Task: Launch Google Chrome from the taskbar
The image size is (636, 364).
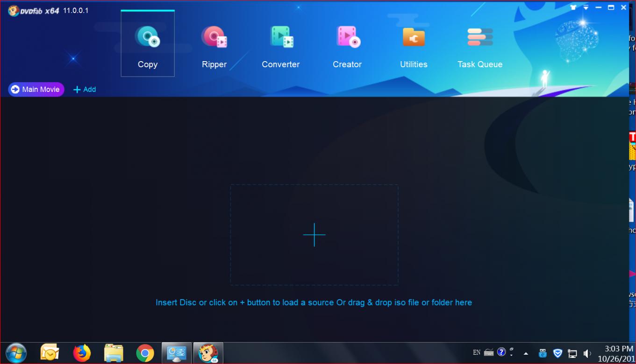Action: click(145, 353)
